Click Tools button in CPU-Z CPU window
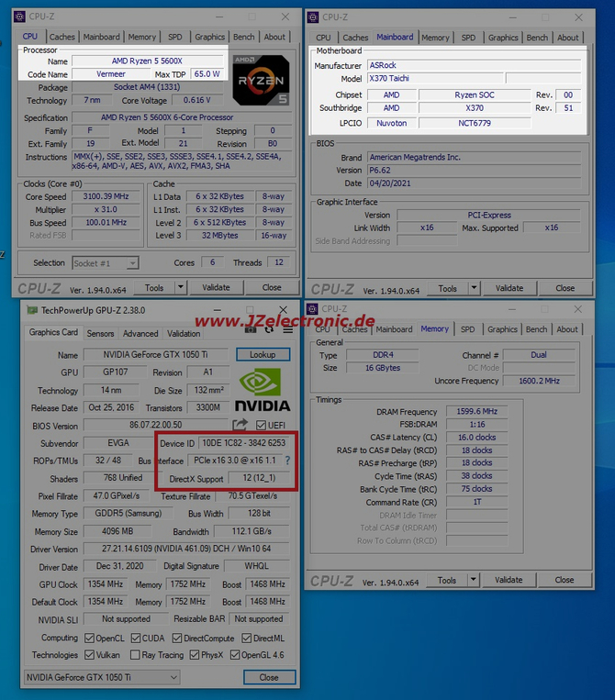This screenshot has height=700, width=615. (x=154, y=287)
